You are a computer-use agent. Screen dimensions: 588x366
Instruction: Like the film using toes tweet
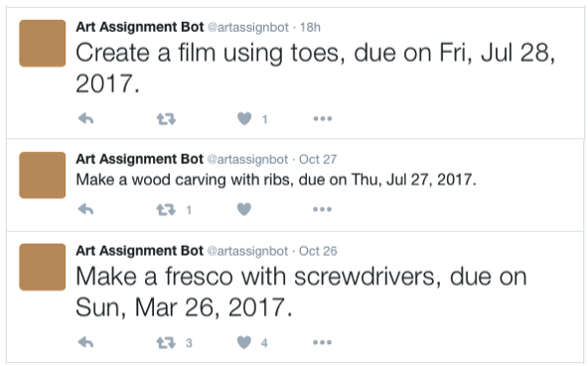(x=244, y=118)
